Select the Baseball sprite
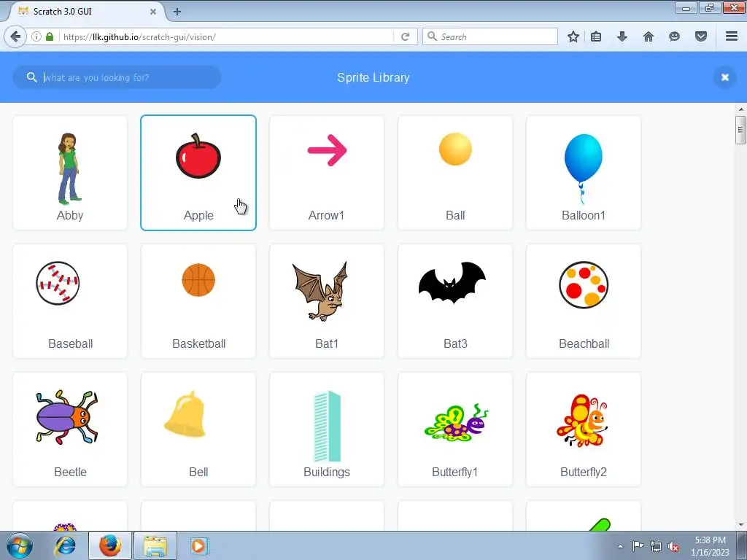747x560 pixels. tap(70, 301)
